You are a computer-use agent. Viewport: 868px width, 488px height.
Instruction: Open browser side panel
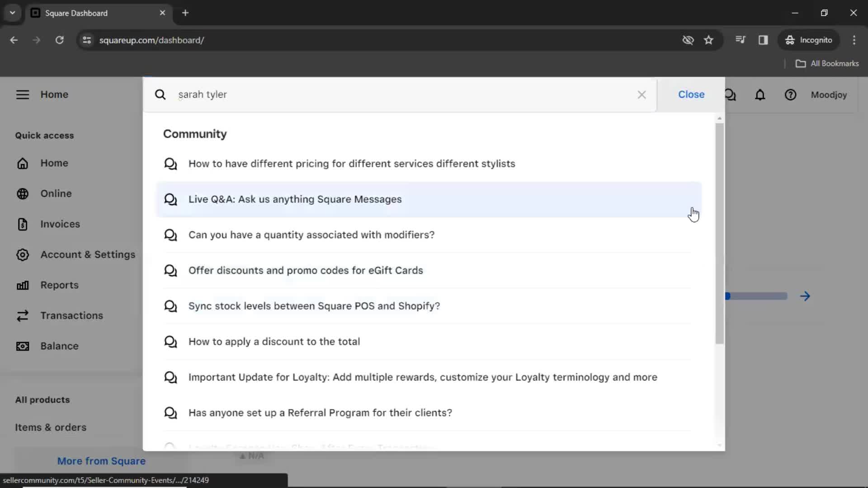pos(763,40)
